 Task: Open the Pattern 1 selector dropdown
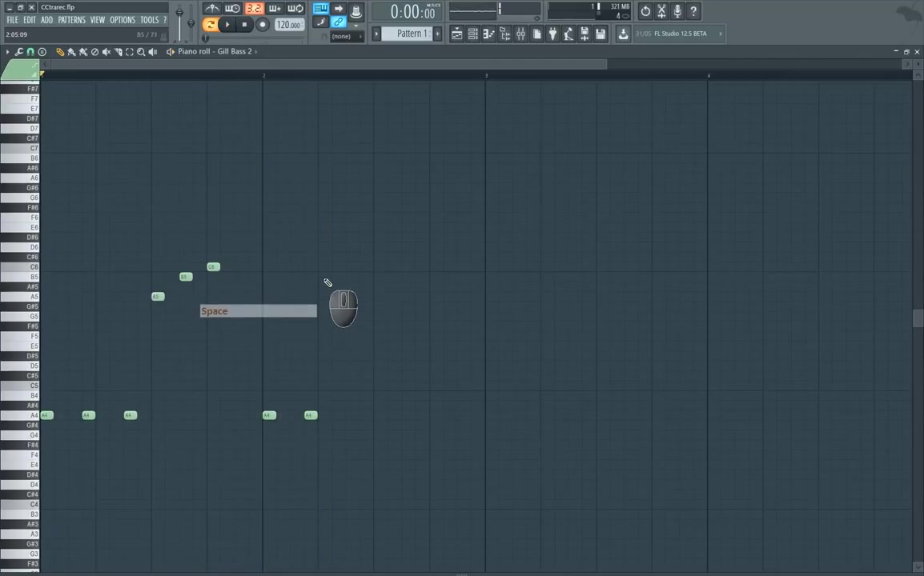point(412,33)
